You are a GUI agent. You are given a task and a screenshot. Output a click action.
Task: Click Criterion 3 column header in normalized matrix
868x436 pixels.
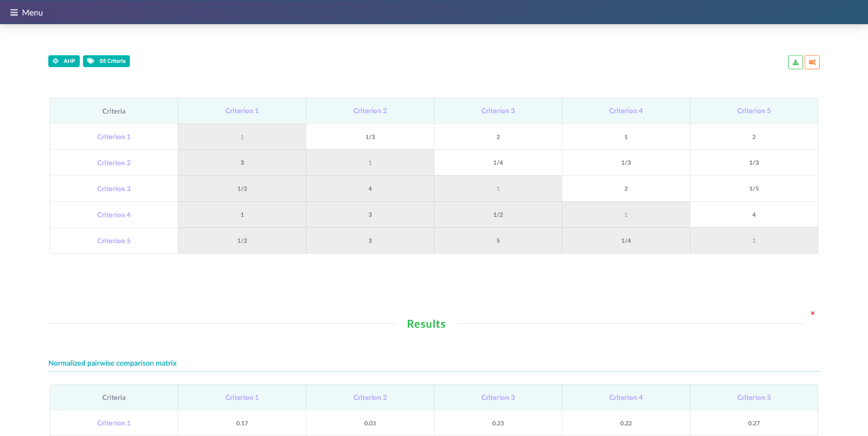point(498,398)
